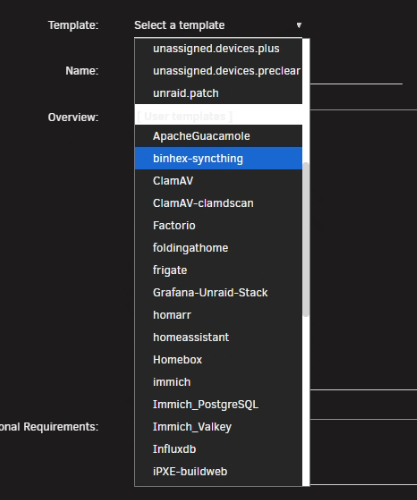417x500 pixels.
Task: Open the Template dropdown arrow
Action: click(x=299, y=25)
